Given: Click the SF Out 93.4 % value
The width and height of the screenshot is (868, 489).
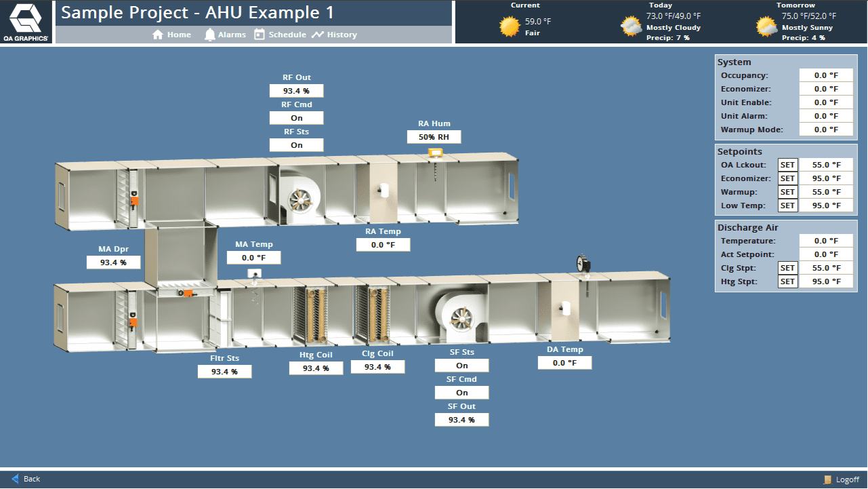Looking at the screenshot, I should click(462, 420).
